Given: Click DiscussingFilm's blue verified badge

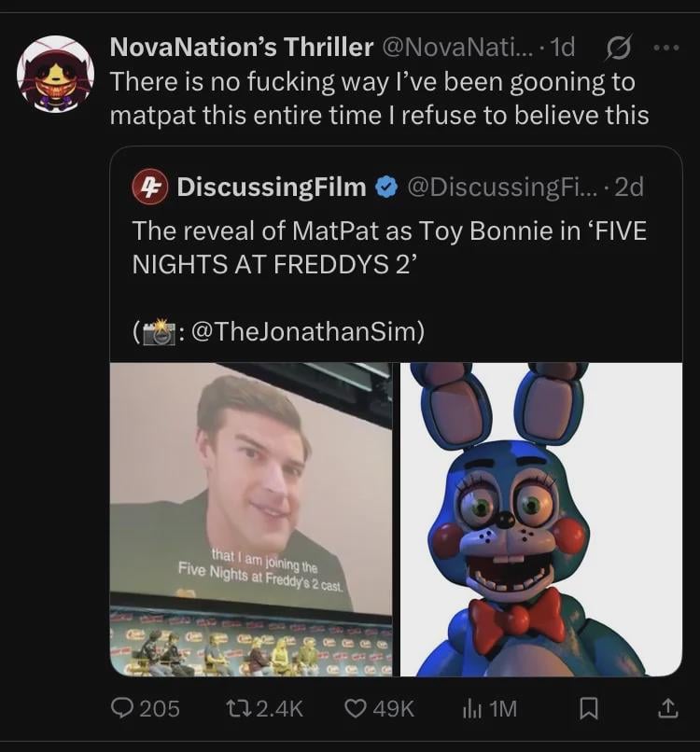Looking at the screenshot, I should [x=385, y=188].
